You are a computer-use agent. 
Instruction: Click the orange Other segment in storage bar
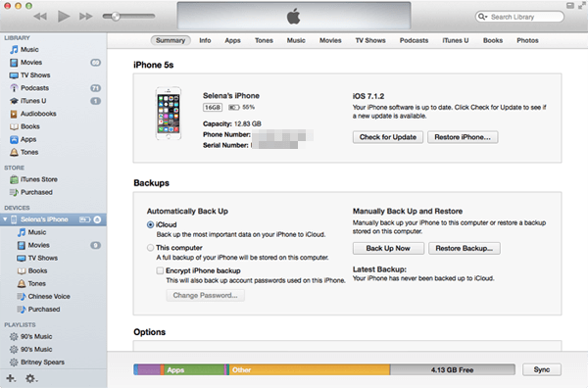click(x=310, y=369)
